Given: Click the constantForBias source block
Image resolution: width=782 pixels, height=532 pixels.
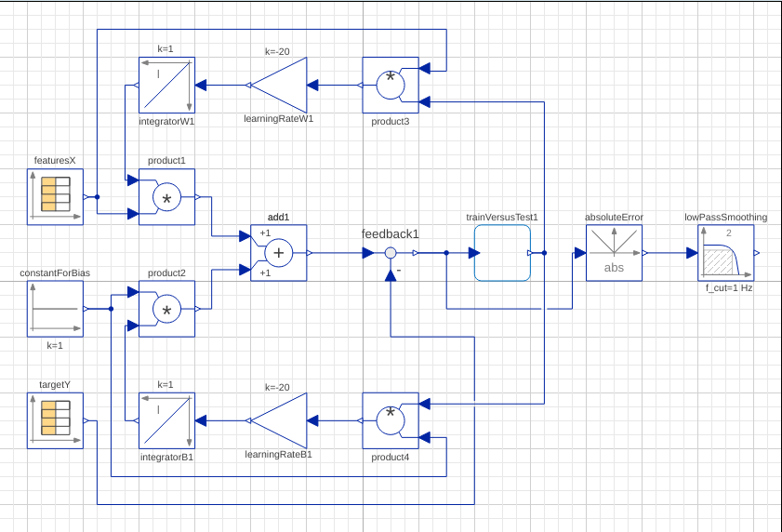Looking at the screenshot, I should pos(55,309).
